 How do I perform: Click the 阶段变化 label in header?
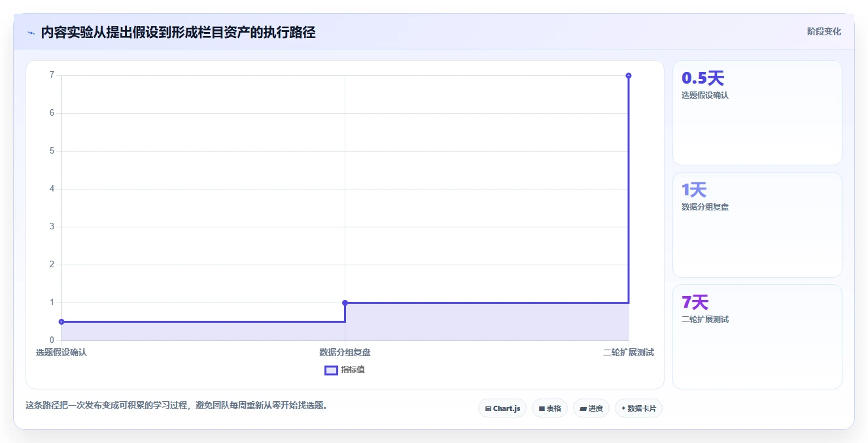824,31
